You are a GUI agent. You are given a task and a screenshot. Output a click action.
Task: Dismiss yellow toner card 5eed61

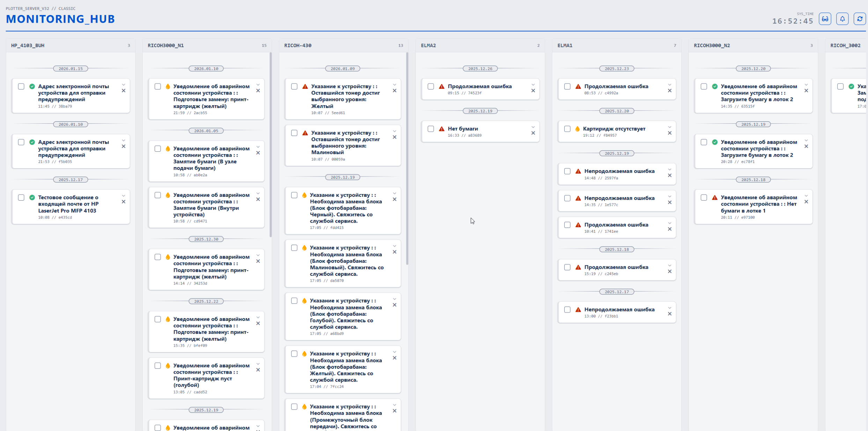(395, 91)
